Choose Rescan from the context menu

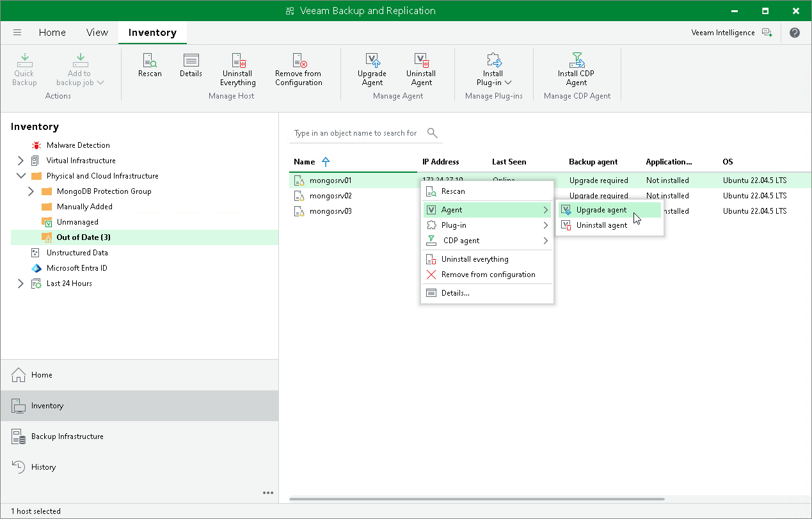point(487,191)
